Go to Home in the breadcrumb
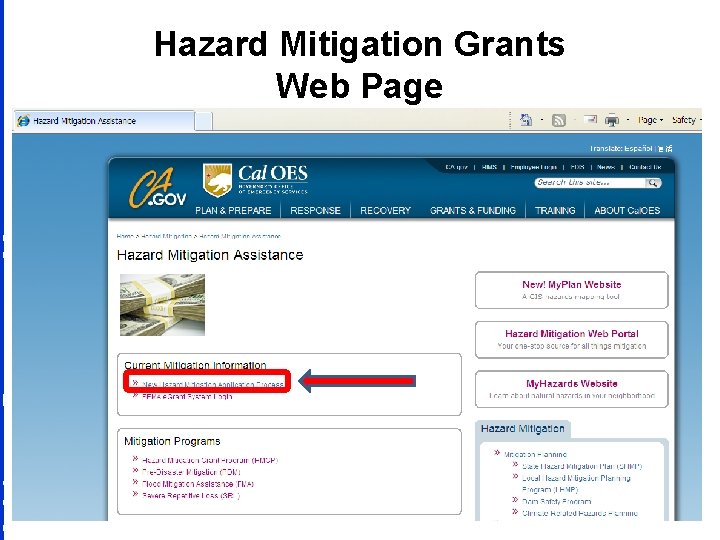 [x=125, y=236]
